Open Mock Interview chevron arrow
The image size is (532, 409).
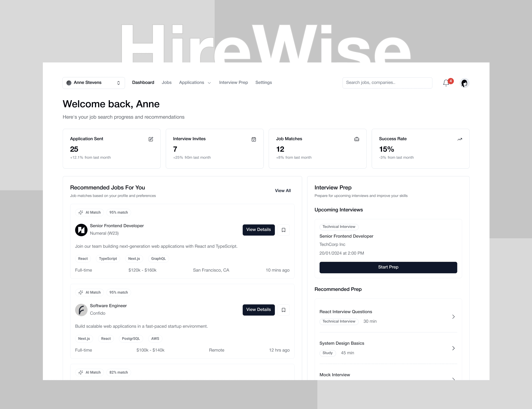pyautogui.click(x=453, y=379)
